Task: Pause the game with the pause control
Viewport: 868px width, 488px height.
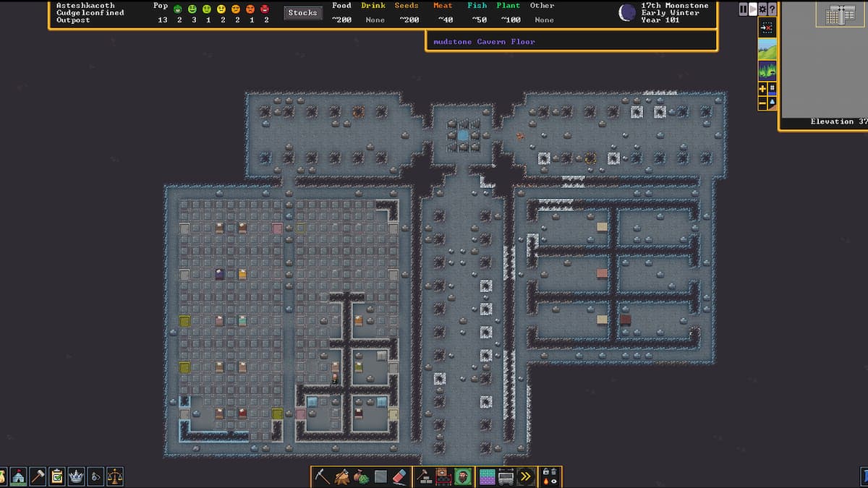Action: point(743,9)
